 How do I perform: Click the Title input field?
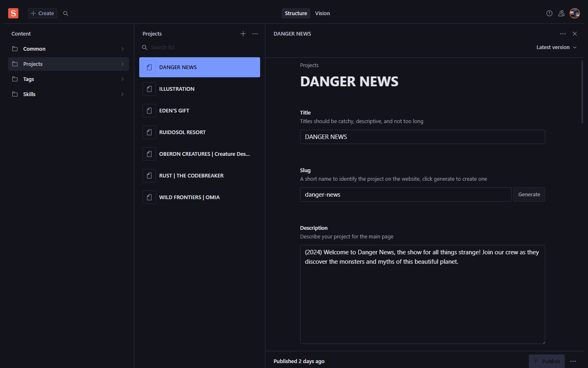422,137
